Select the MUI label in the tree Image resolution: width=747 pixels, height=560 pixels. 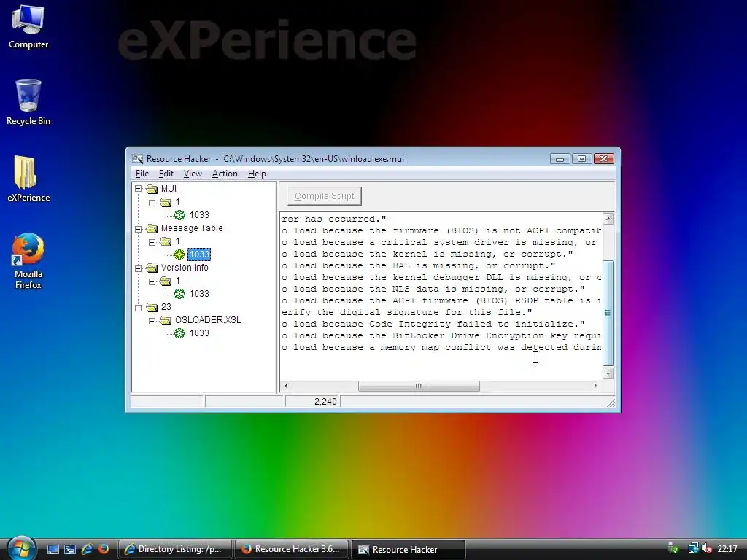coord(169,189)
